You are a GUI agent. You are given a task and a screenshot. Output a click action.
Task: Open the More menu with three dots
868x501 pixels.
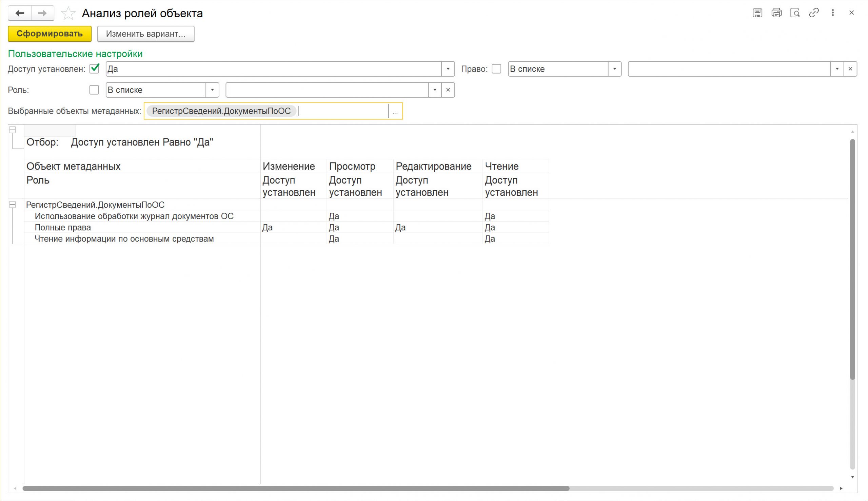[833, 13]
